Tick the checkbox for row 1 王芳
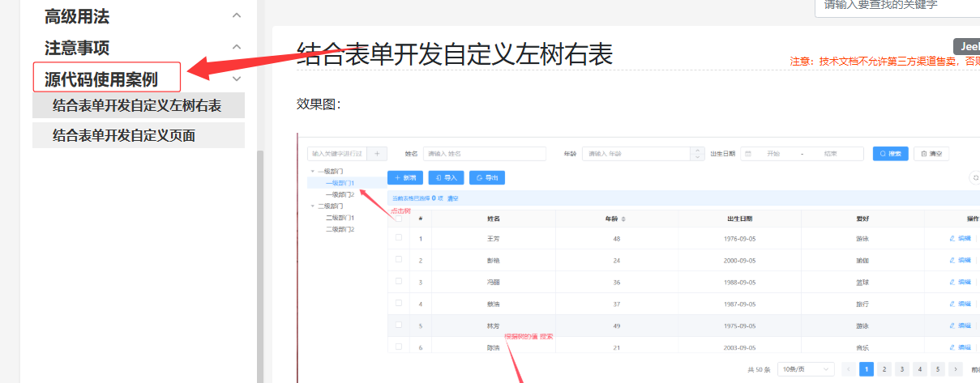Image resolution: width=980 pixels, height=383 pixels. click(x=398, y=238)
